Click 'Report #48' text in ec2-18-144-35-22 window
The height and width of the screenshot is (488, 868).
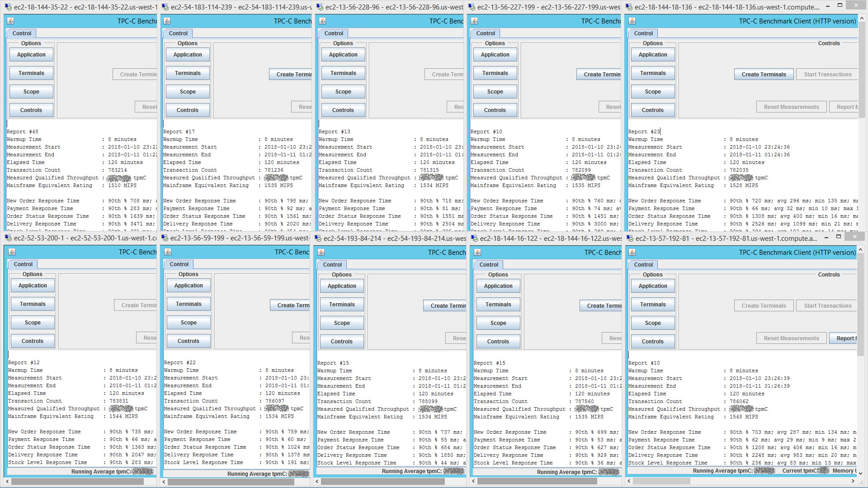pos(23,132)
